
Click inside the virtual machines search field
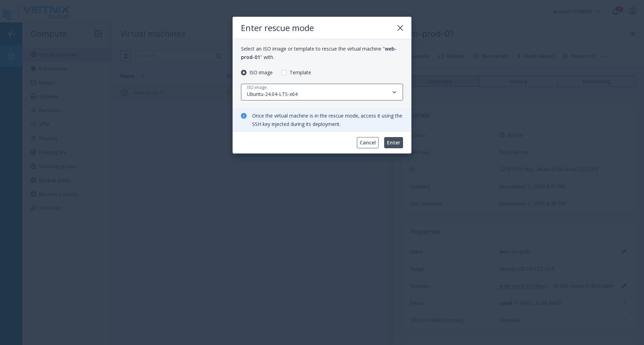(175, 56)
